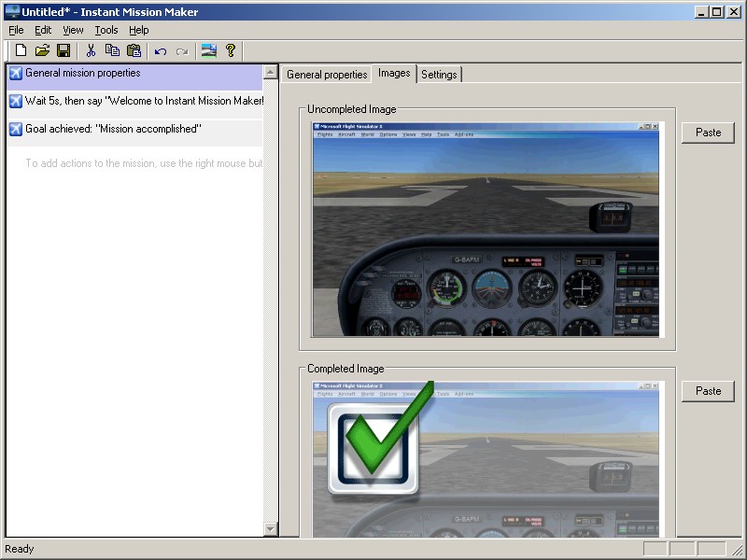
Task: Click the action list scroll down arrow
Action: click(271, 529)
